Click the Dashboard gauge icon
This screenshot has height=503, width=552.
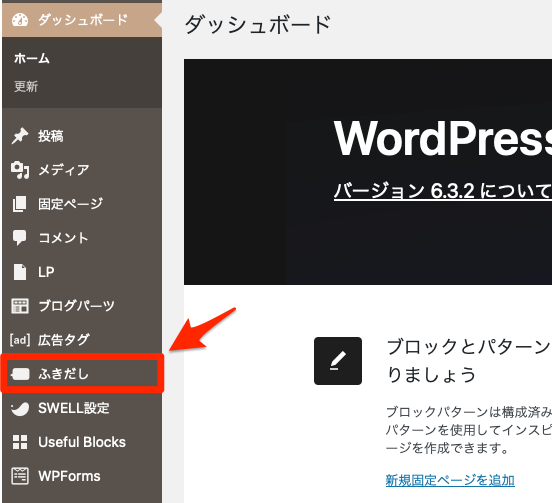[x=20, y=20]
